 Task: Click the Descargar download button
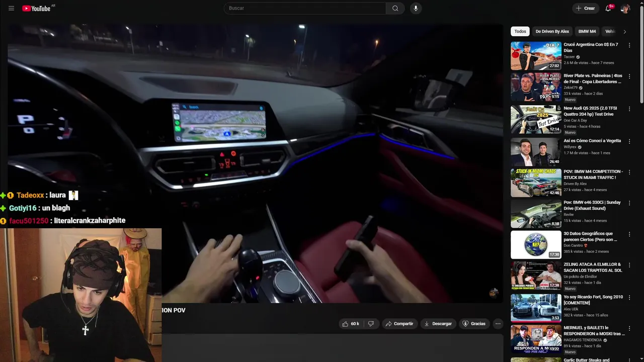tap(438, 324)
